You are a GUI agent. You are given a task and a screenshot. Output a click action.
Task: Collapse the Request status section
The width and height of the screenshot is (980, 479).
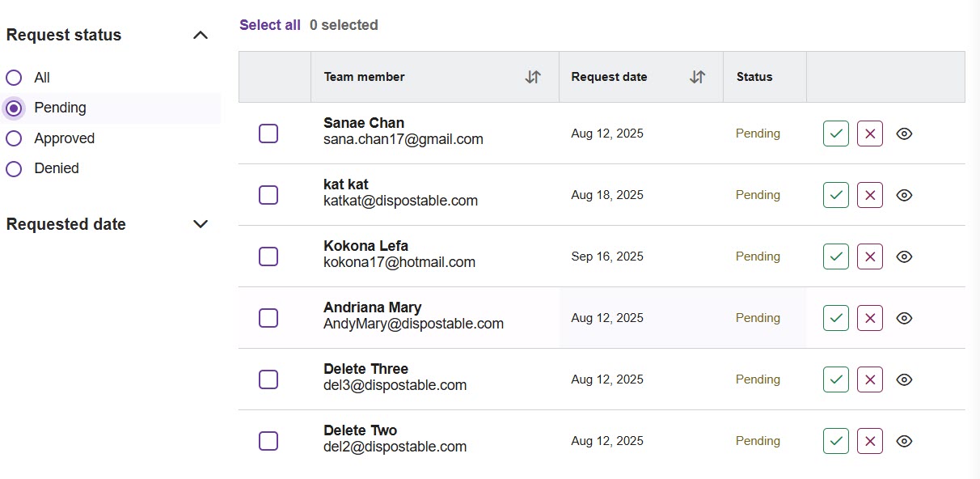[201, 35]
